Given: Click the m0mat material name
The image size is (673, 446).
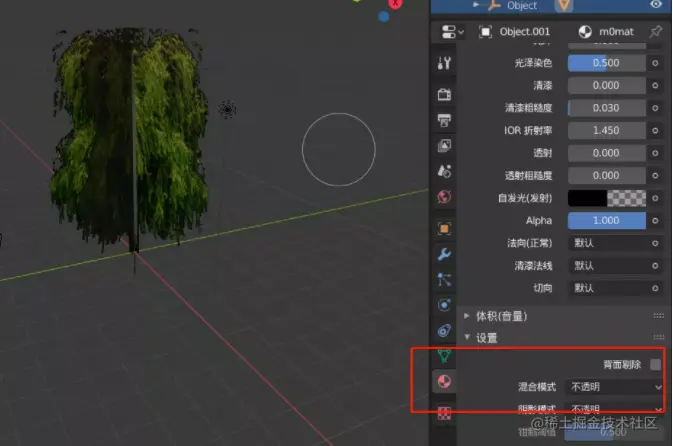Looking at the screenshot, I should click(616, 31).
